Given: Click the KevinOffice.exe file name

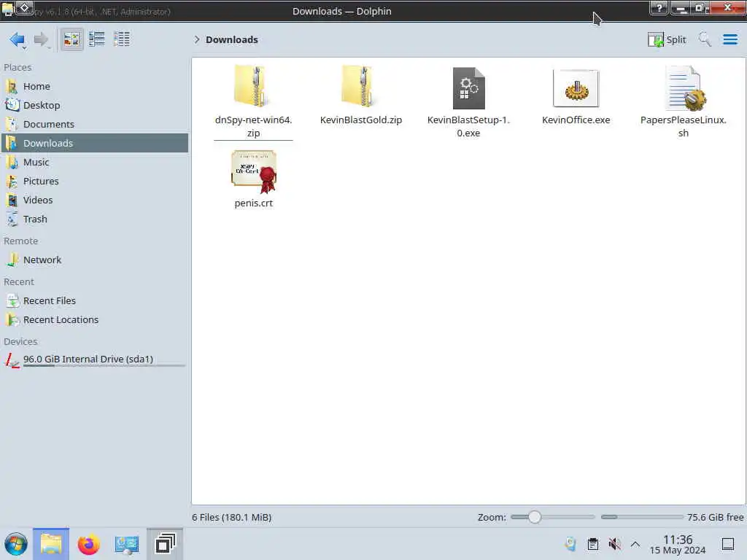Looking at the screenshot, I should point(576,120).
